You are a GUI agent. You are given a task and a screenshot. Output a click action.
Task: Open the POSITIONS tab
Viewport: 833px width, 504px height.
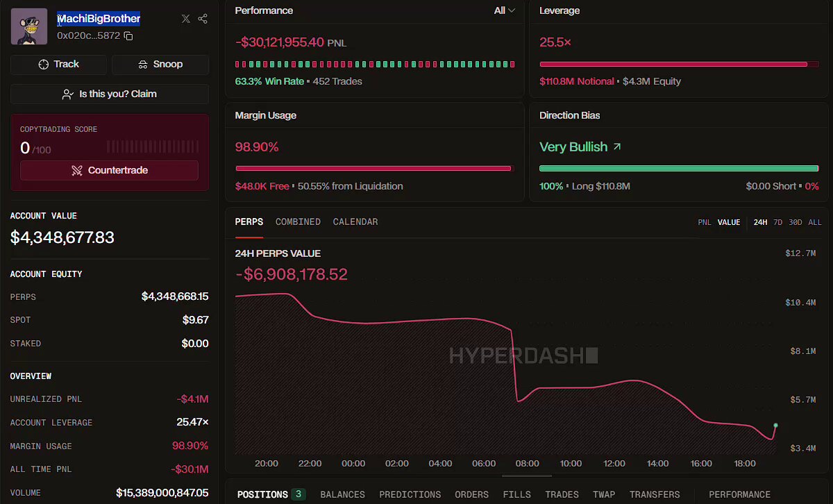[271, 494]
